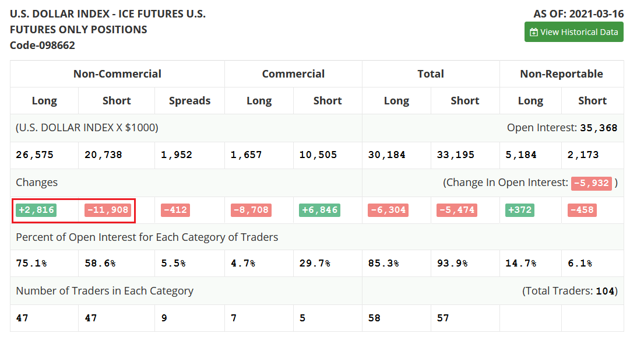Select the 26,575 non-commercial long value
This screenshot has width=644, height=340.
(x=34, y=155)
